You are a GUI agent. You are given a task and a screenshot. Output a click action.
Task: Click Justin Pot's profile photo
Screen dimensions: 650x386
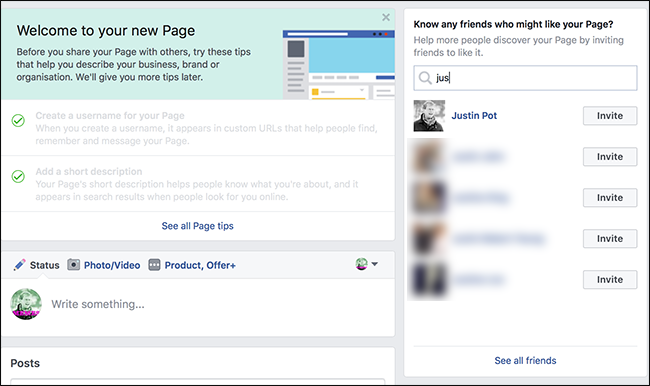[429, 116]
